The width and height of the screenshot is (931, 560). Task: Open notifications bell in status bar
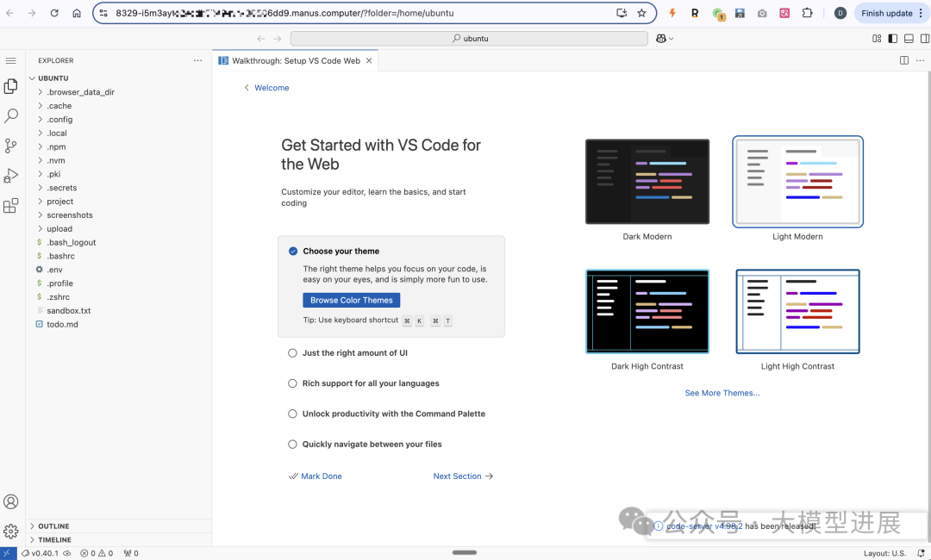point(921,553)
